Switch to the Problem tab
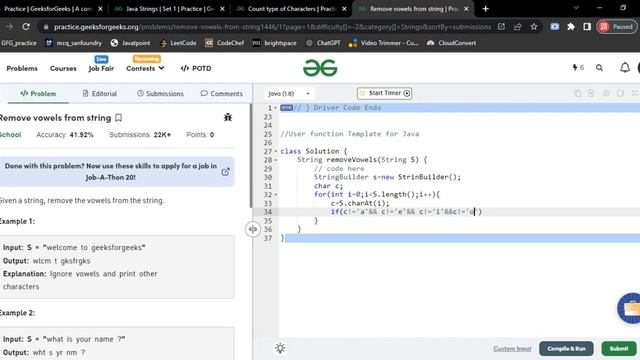The image size is (640, 360). tap(38, 93)
